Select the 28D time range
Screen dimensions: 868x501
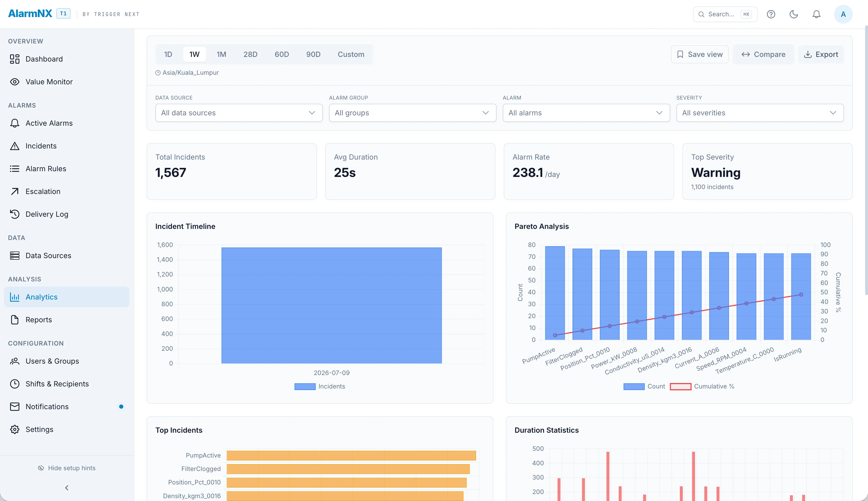250,54
